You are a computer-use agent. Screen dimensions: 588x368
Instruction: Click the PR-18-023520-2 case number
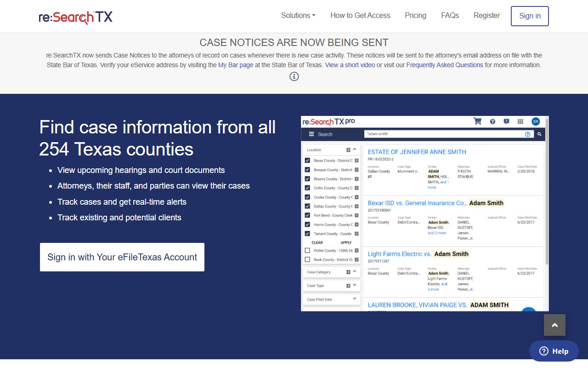(x=380, y=159)
